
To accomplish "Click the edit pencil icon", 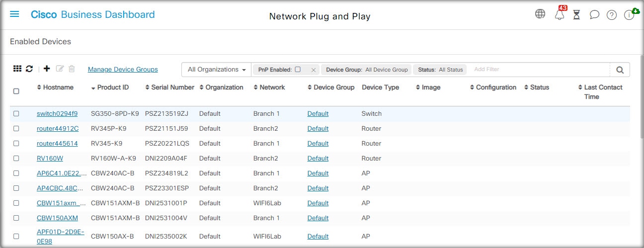I will [60, 69].
